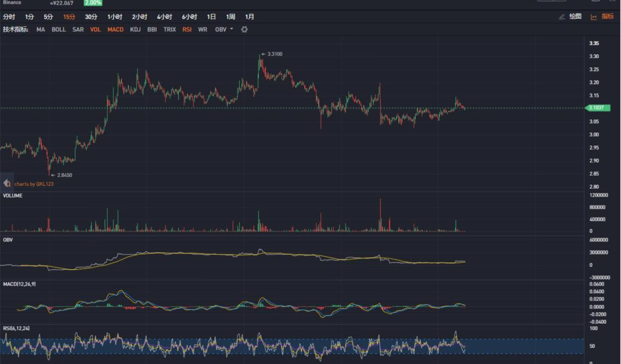Click the green 3.1037 current price label
This screenshot has height=364, width=621.
598,108
